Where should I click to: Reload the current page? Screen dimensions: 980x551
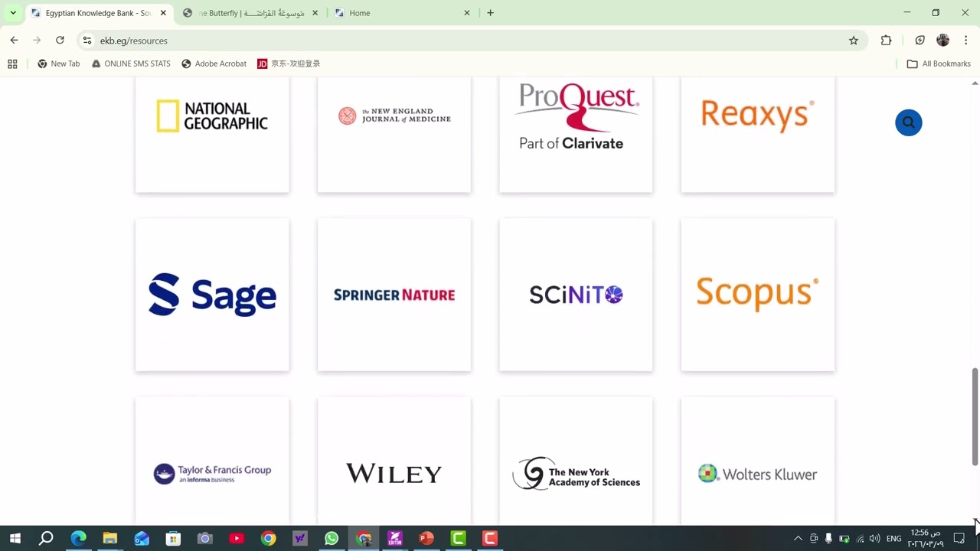coord(60,41)
